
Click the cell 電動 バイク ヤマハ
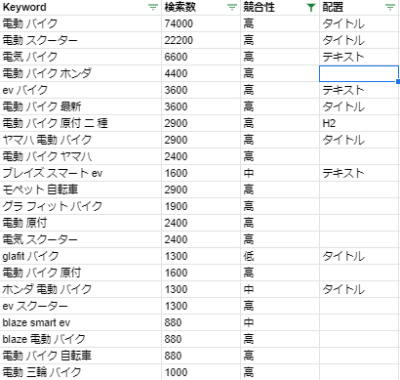coord(81,156)
